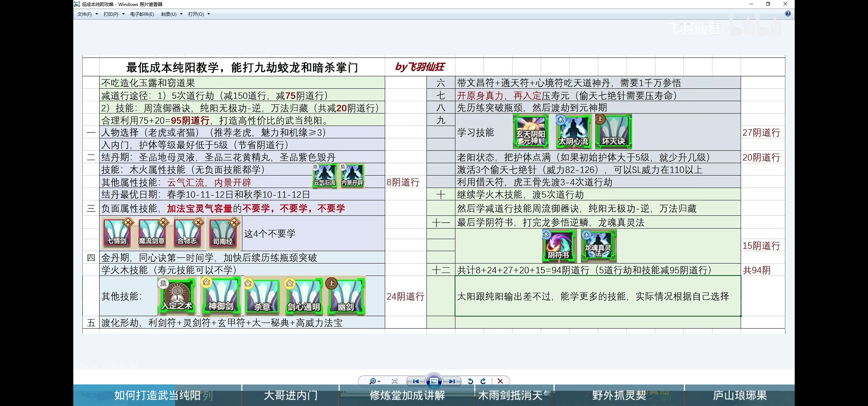Screen dimensions: 868x406
Task: Click the text 这4个不要学
Action: [x=270, y=233]
